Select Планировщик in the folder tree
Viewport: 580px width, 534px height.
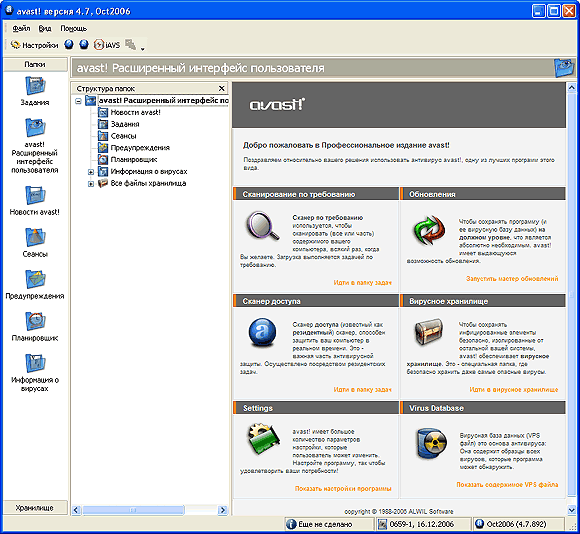(134, 160)
